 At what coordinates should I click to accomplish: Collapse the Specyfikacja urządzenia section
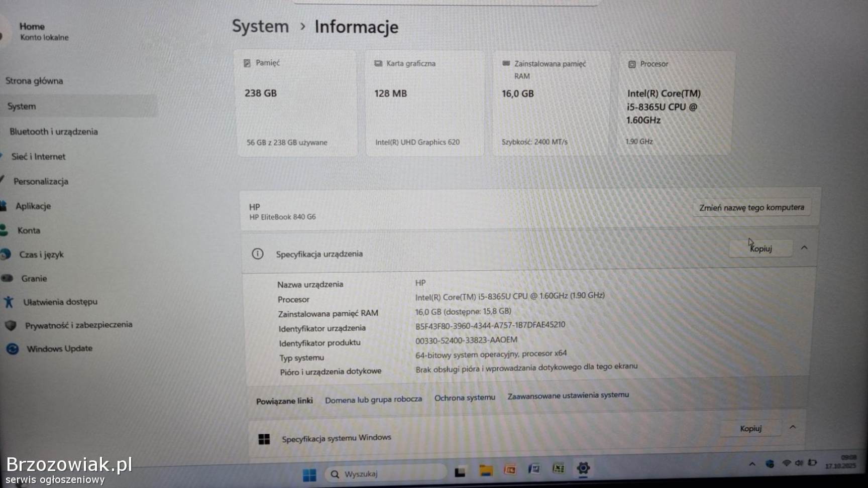[x=804, y=248]
